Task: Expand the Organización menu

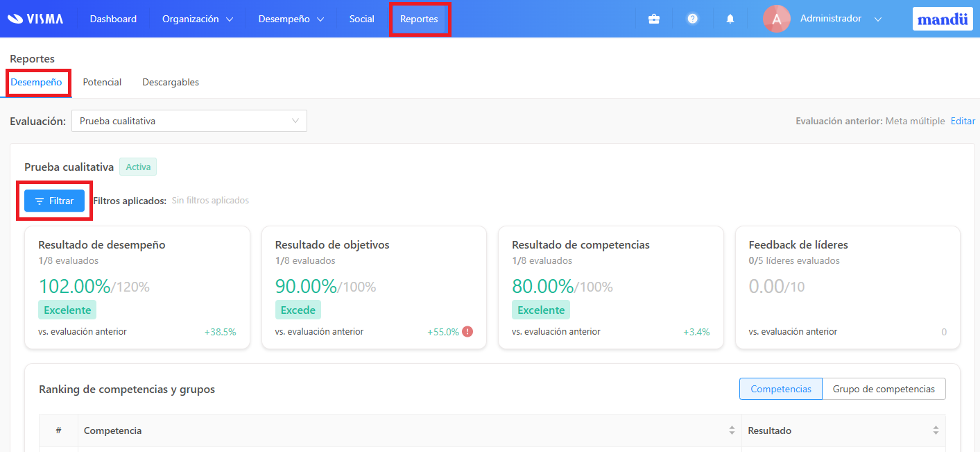Action: point(198,19)
